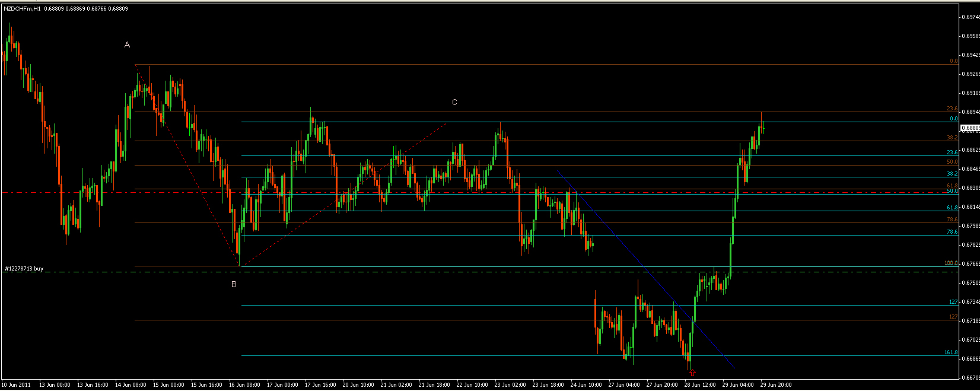The width and height of the screenshot is (980, 391).
Task: Click the '17 Jun 16:00' time axis label
Action: tap(320, 385)
